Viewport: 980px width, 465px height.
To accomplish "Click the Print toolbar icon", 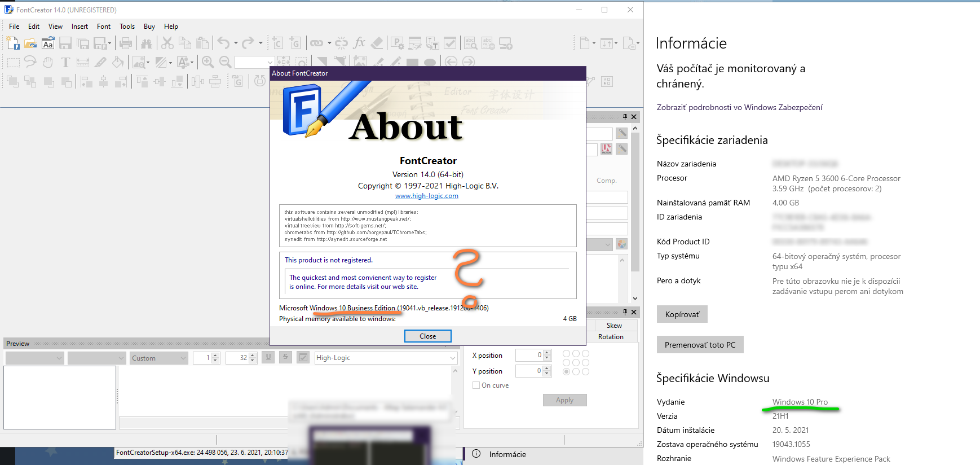I will pyautogui.click(x=126, y=43).
